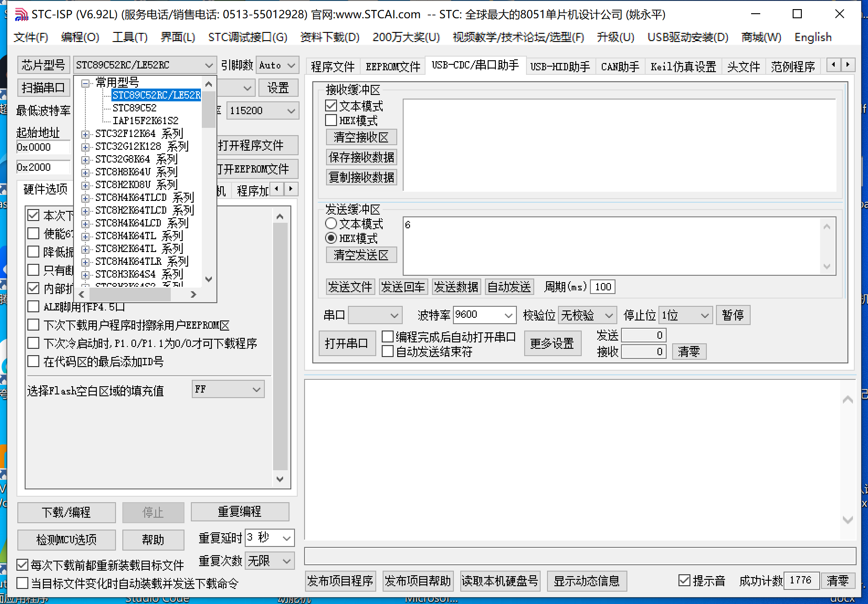Click the STC-ISP application logo icon
The width and height of the screenshot is (868, 604).
coord(21,14)
